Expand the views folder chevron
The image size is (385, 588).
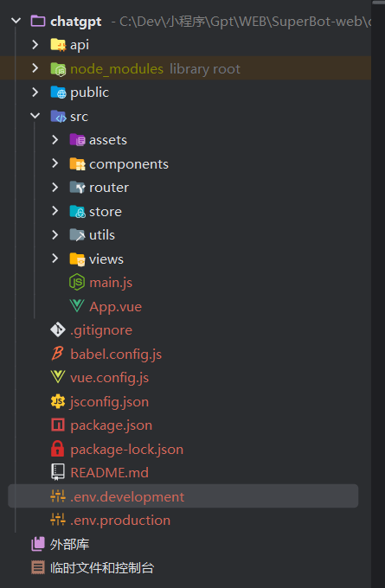pos(55,259)
